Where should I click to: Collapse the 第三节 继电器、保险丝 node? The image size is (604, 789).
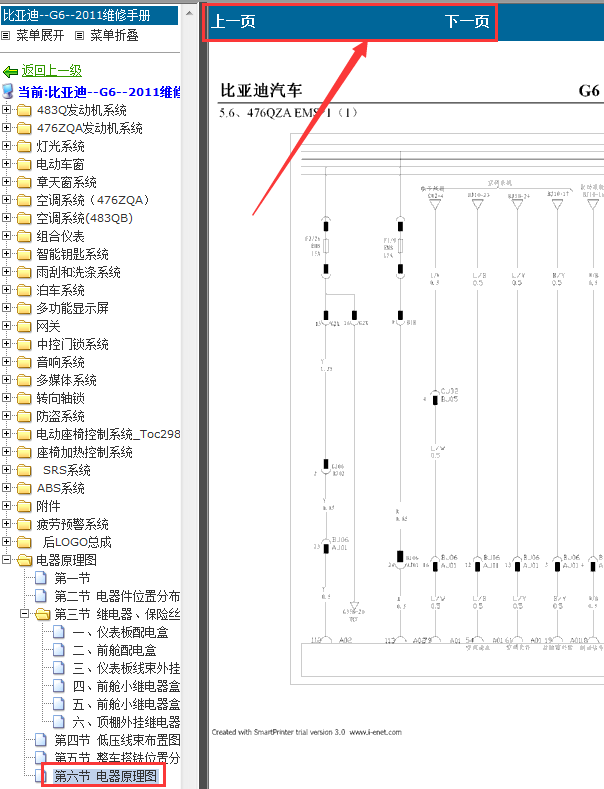pyautogui.click(x=24, y=614)
